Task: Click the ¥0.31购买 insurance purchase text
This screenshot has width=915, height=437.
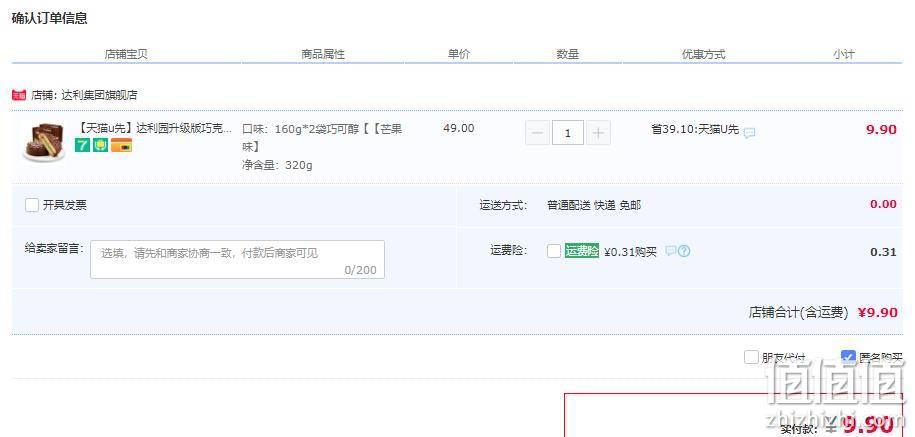Action: (x=630, y=252)
